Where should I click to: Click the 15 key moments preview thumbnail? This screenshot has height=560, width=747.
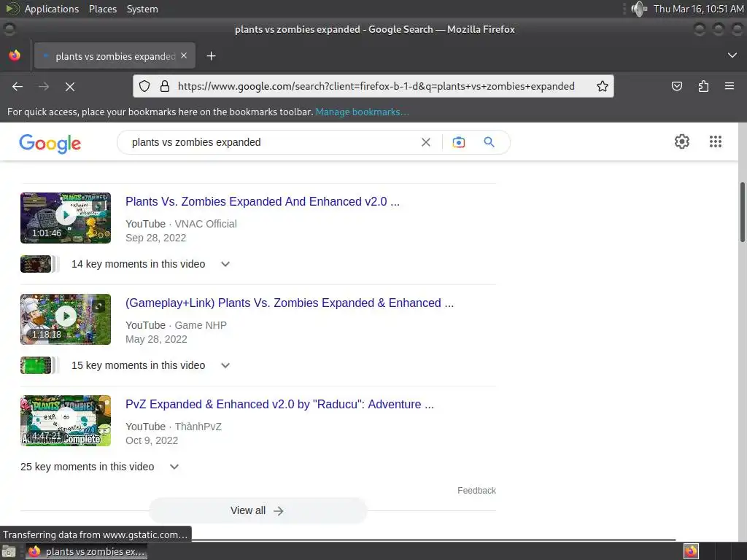tap(36, 365)
